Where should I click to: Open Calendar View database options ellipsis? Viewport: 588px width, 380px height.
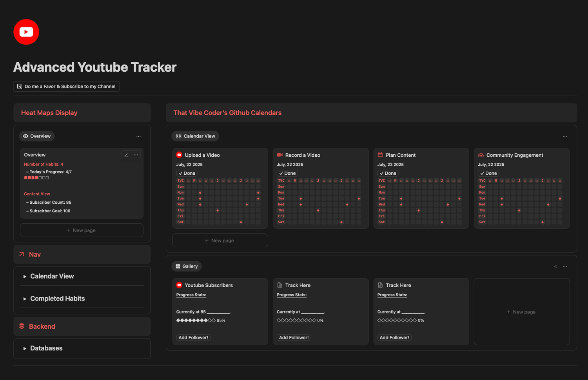pos(565,136)
